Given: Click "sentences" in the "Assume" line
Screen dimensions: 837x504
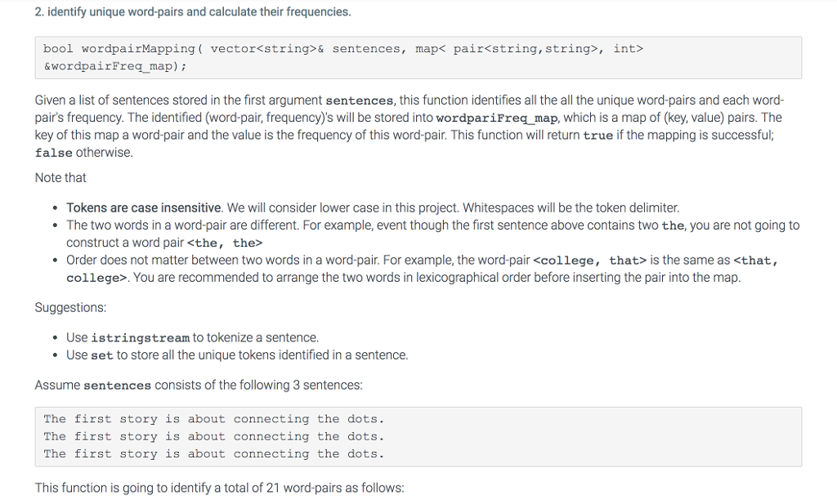Looking at the screenshot, I should [117, 386].
